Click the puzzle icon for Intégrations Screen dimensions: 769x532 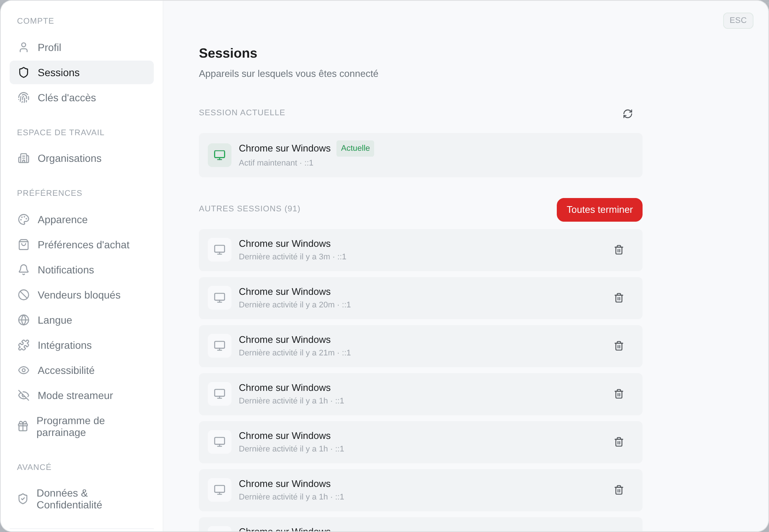pyautogui.click(x=24, y=345)
